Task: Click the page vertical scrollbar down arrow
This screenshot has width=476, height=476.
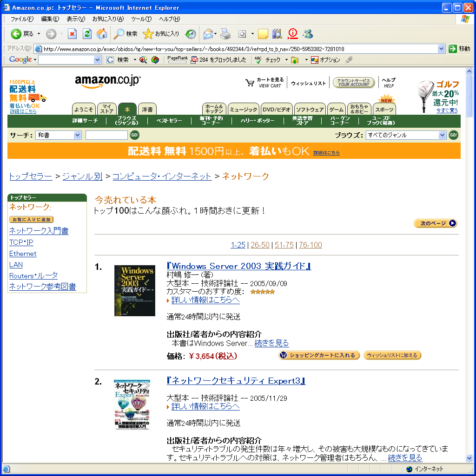Action: point(469,458)
